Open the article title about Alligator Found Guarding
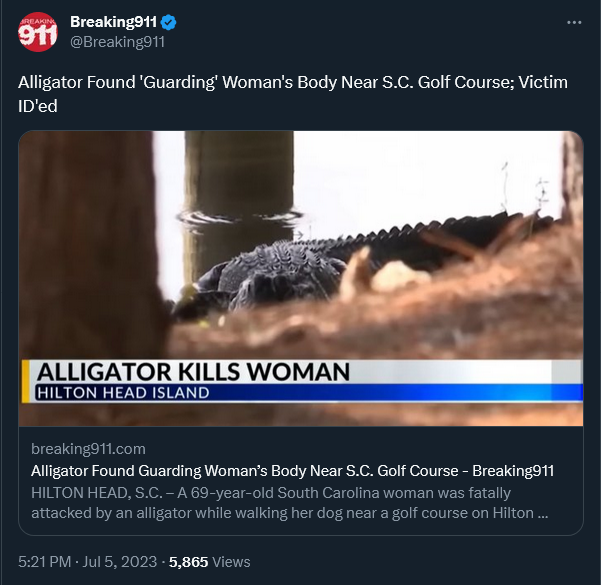This screenshot has width=601, height=585. click(292, 471)
